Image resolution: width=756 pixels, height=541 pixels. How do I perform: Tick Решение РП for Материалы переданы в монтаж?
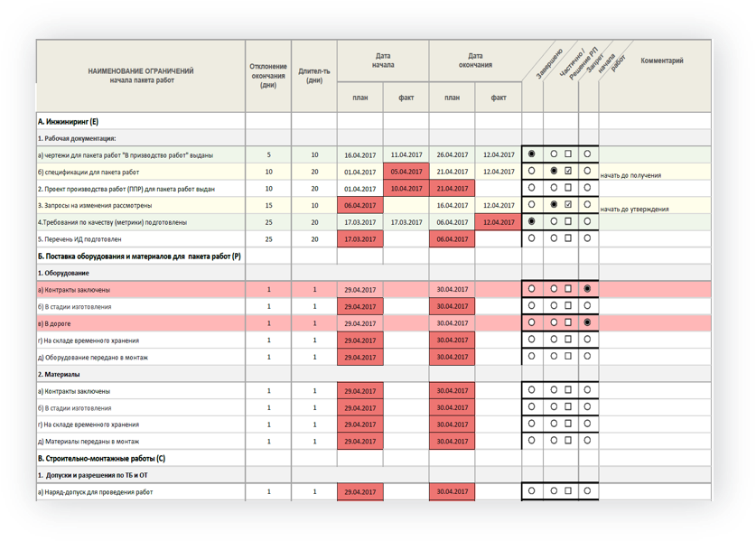(568, 440)
